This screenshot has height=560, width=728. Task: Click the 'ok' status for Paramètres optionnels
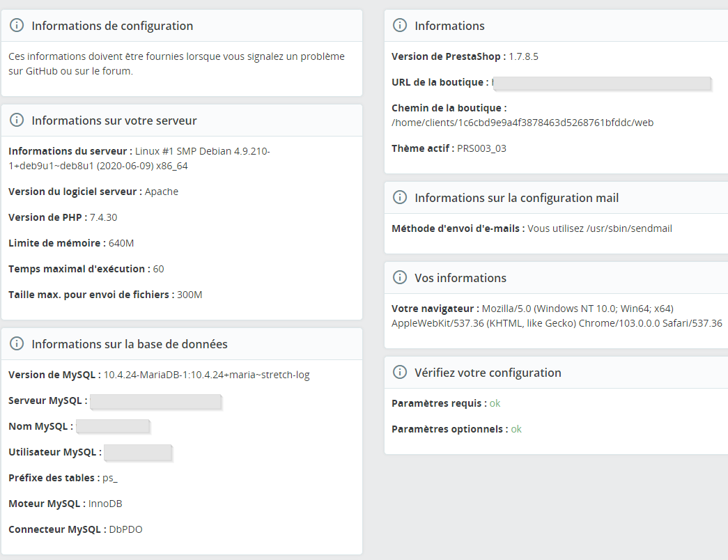(516, 429)
